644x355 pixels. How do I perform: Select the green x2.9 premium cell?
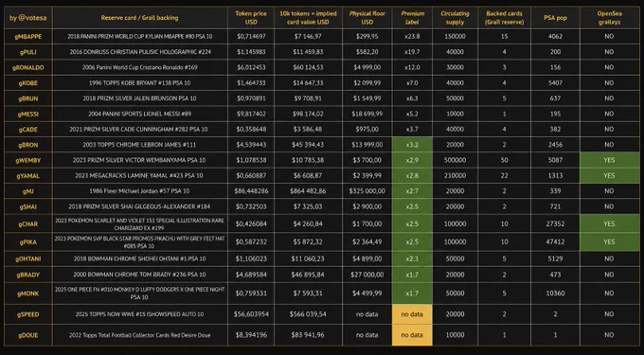(x=412, y=160)
